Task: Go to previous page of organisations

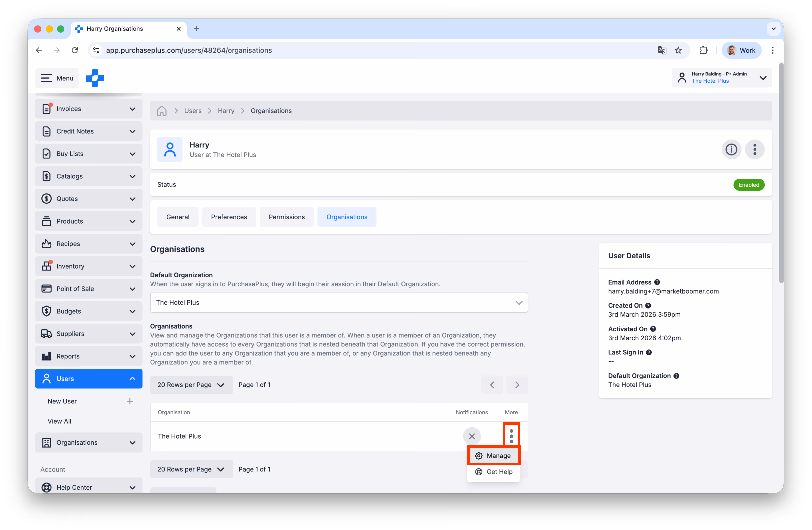Action: click(x=492, y=385)
